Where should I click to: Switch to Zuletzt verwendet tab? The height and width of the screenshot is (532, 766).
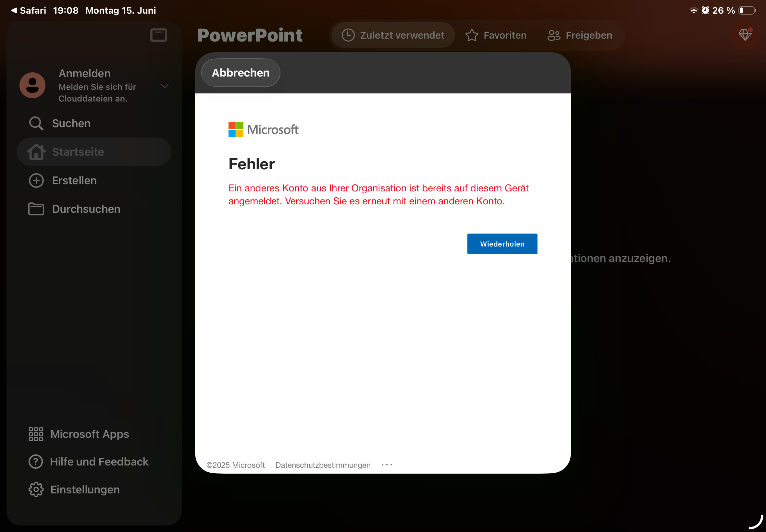point(393,35)
